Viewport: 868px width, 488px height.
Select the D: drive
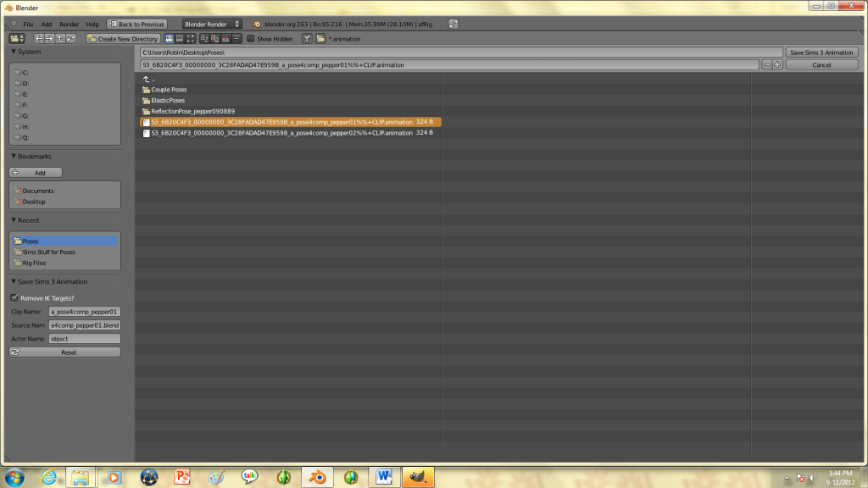[64, 84]
